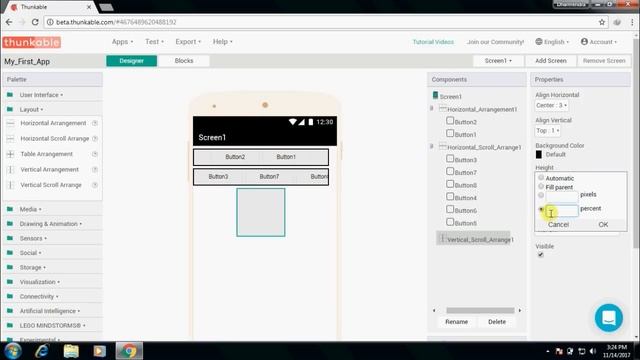
Task: Open the Apps menu
Action: tap(122, 42)
